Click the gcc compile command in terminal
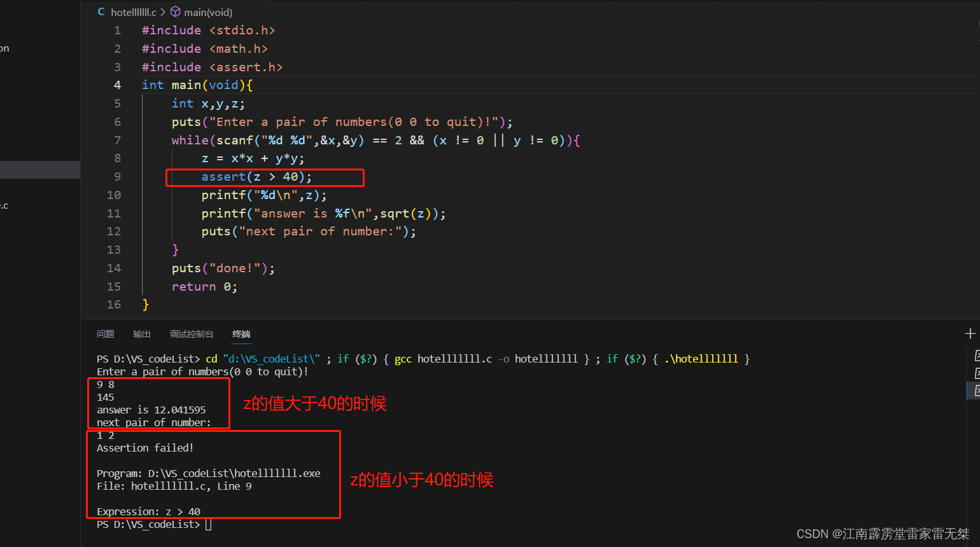Screen dimensions: 980x547 coord(486,359)
